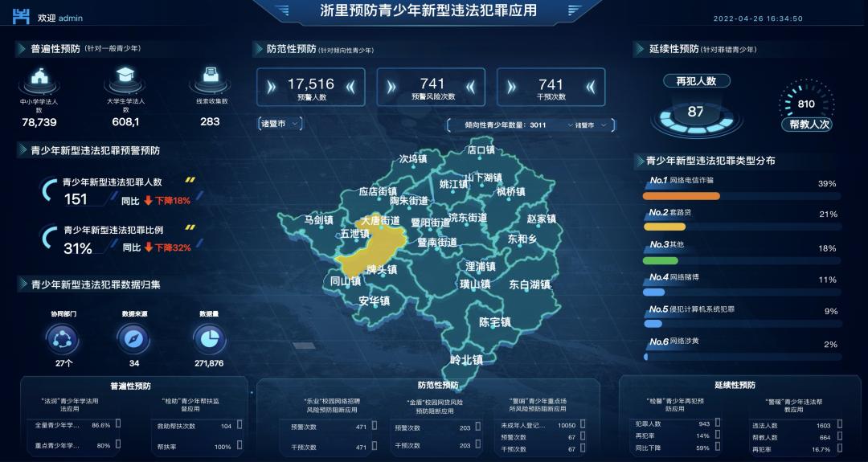Image resolution: width=868 pixels, height=462 pixels.
Task: Click the detail icon next to 帮扶率 100%
Action: [x=240, y=445]
